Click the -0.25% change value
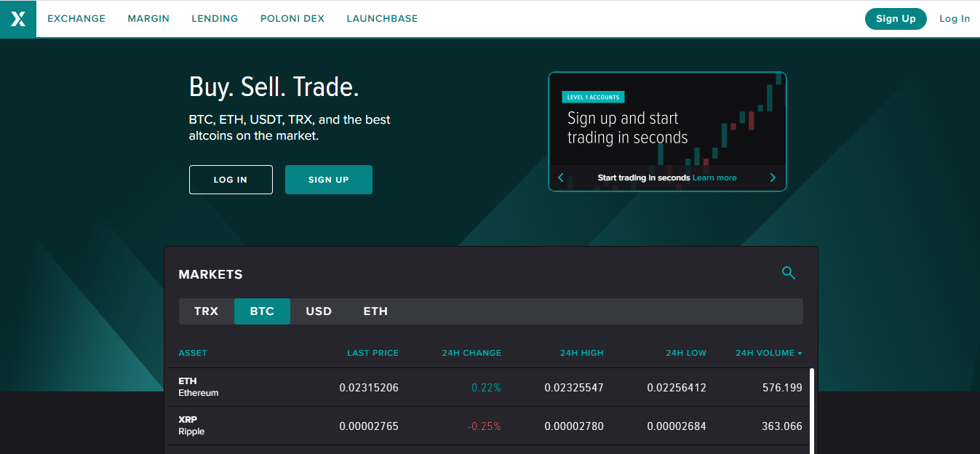This screenshot has height=454, width=980. pos(484,426)
